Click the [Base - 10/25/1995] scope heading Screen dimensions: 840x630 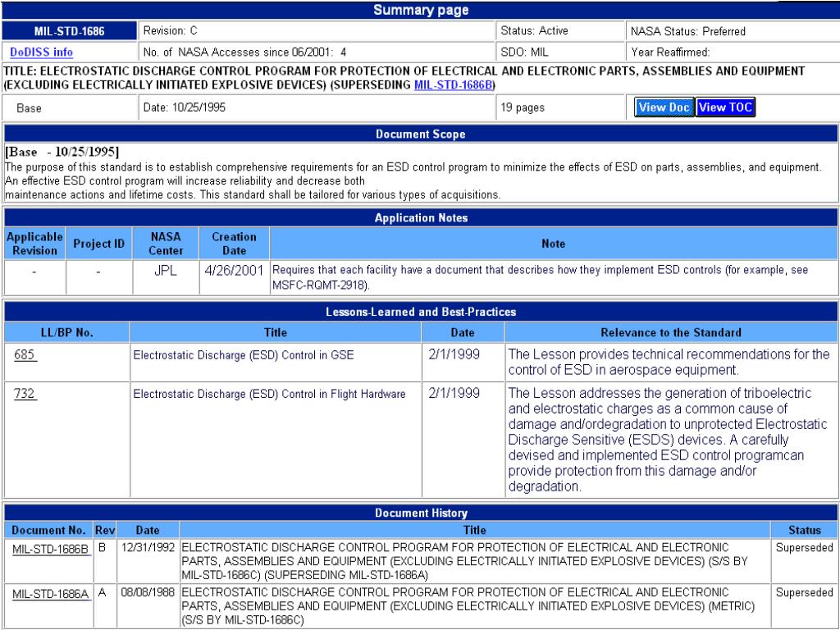[62, 152]
